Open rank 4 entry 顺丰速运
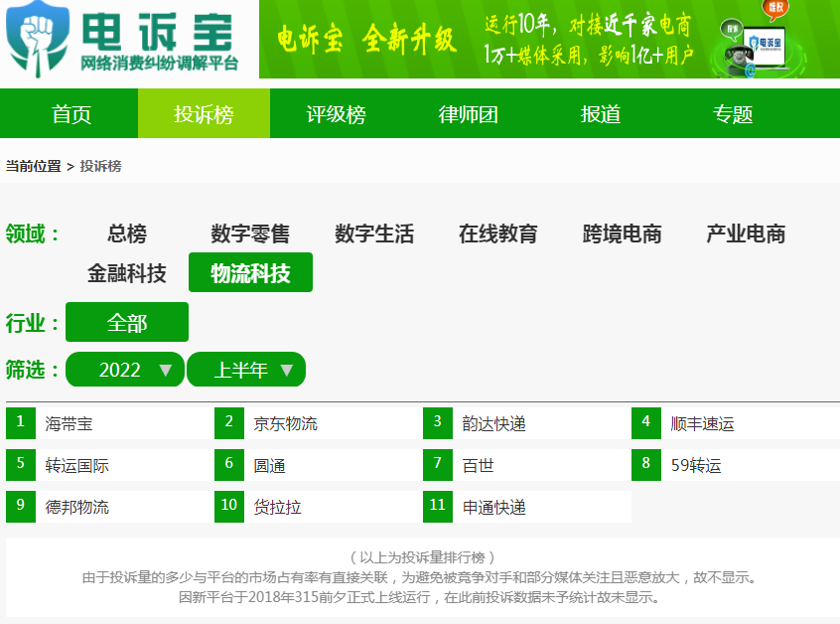840x624 pixels. click(x=702, y=424)
